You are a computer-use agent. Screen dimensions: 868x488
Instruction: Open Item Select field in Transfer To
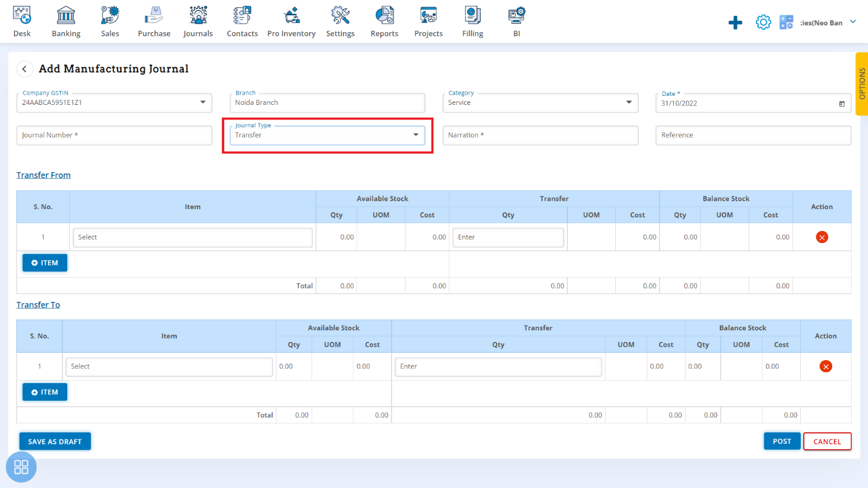(169, 366)
